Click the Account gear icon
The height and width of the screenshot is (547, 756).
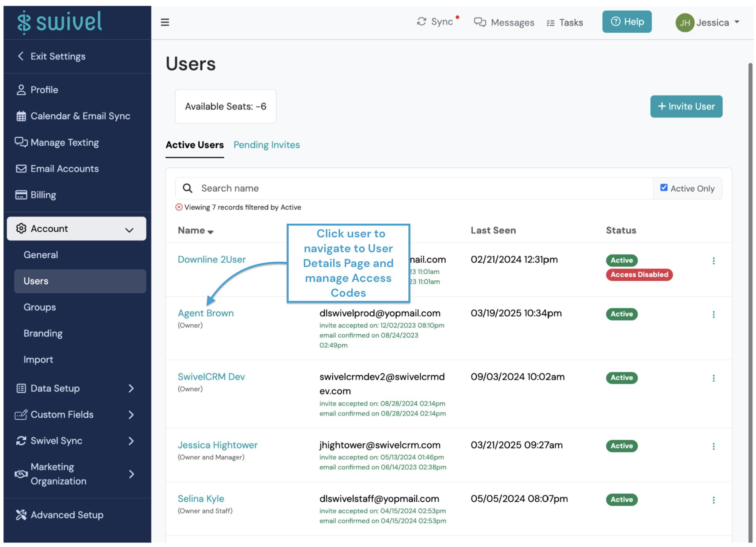point(21,228)
